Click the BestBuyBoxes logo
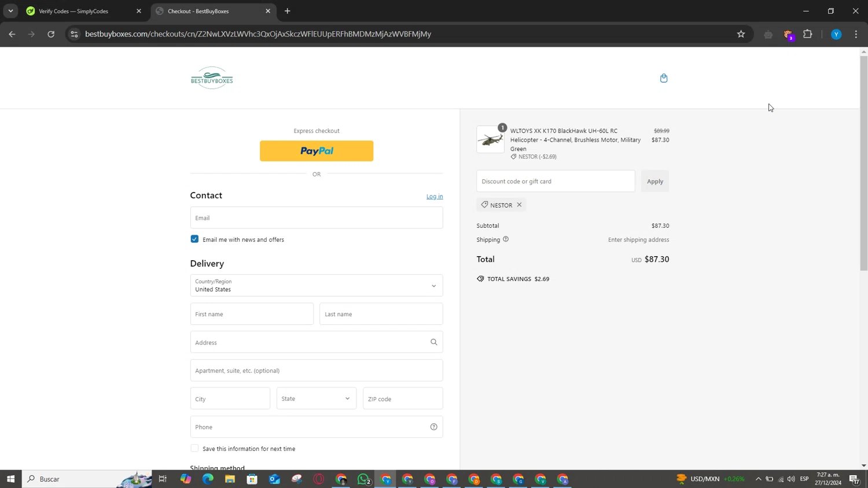868x488 pixels. (212, 78)
